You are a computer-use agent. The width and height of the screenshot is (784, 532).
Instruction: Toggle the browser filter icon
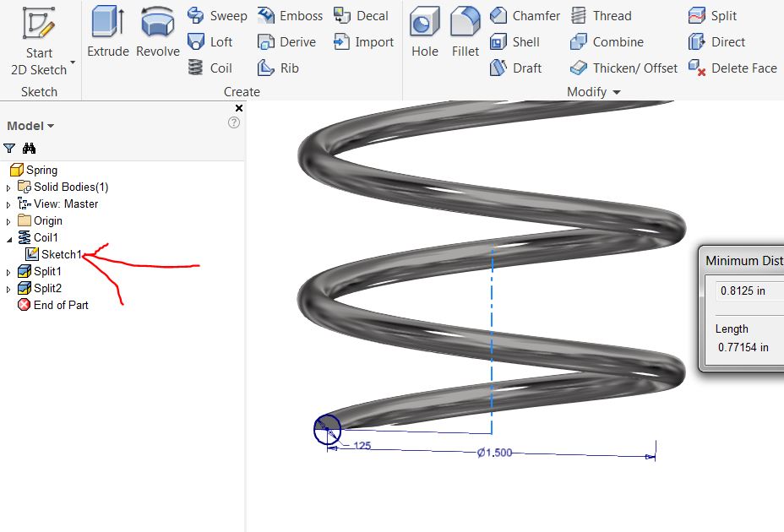(10, 148)
